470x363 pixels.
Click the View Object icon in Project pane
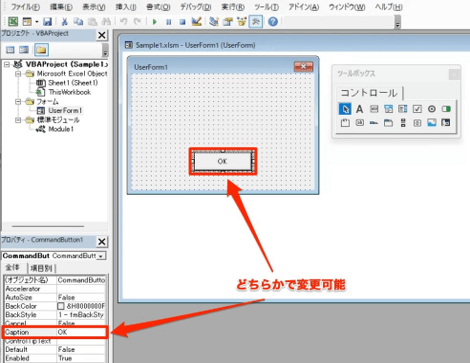point(24,50)
